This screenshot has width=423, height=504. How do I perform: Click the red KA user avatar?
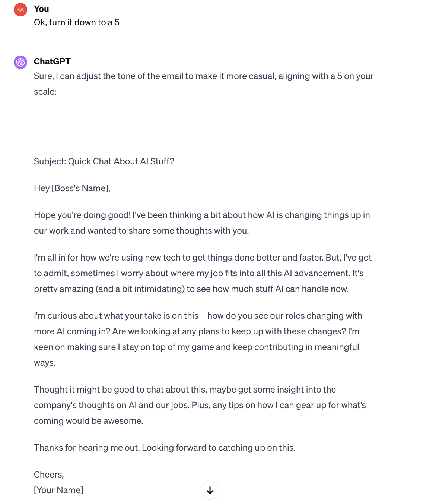point(20,10)
